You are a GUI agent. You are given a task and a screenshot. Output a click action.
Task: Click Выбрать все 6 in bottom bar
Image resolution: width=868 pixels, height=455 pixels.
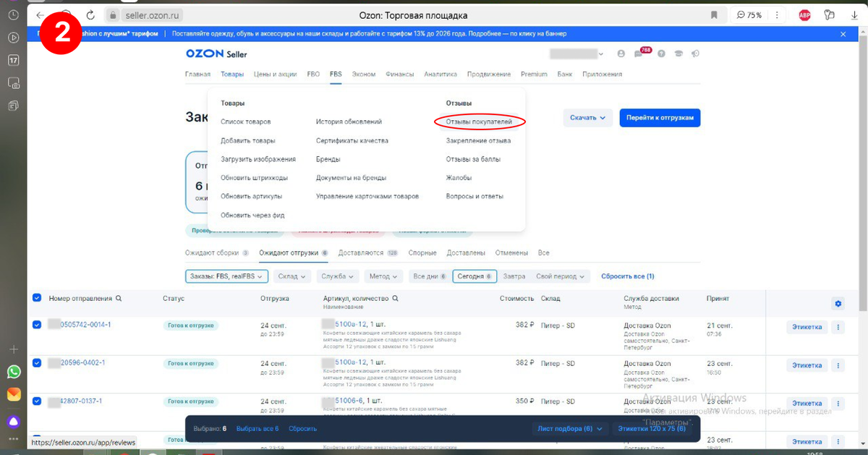pyautogui.click(x=258, y=428)
